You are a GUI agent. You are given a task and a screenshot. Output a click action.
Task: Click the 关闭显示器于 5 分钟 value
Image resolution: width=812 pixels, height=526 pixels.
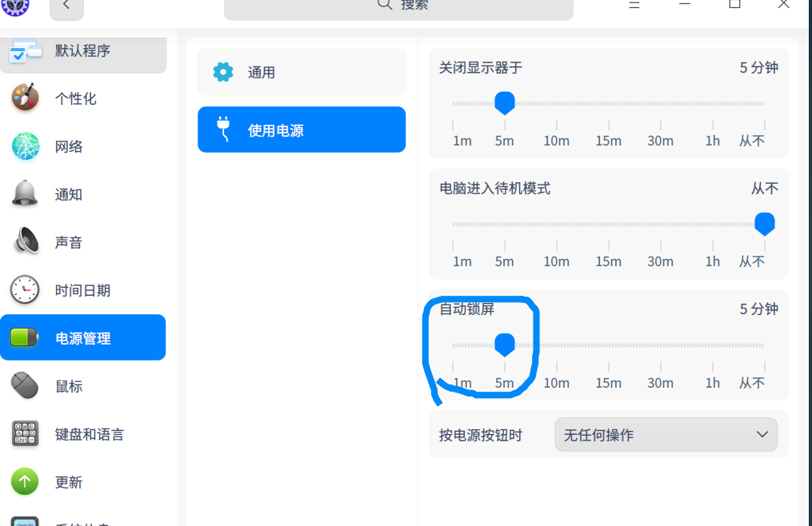pyautogui.click(x=758, y=67)
